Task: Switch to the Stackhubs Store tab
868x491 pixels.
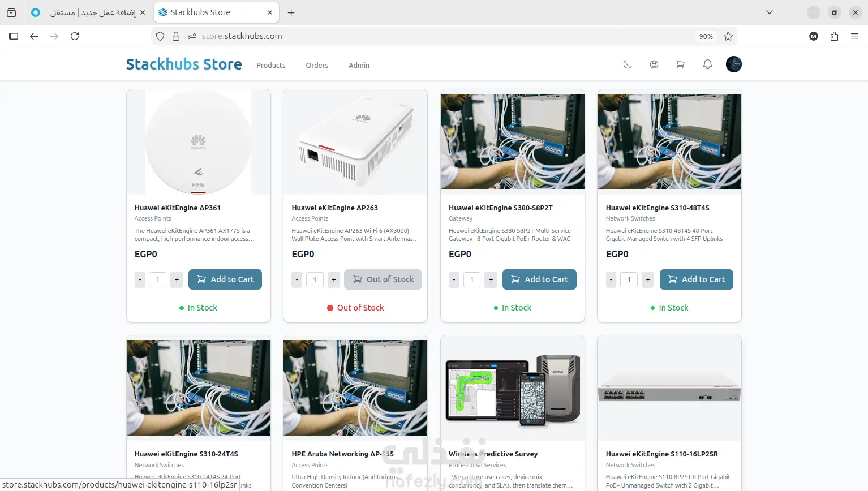Action: coord(216,12)
